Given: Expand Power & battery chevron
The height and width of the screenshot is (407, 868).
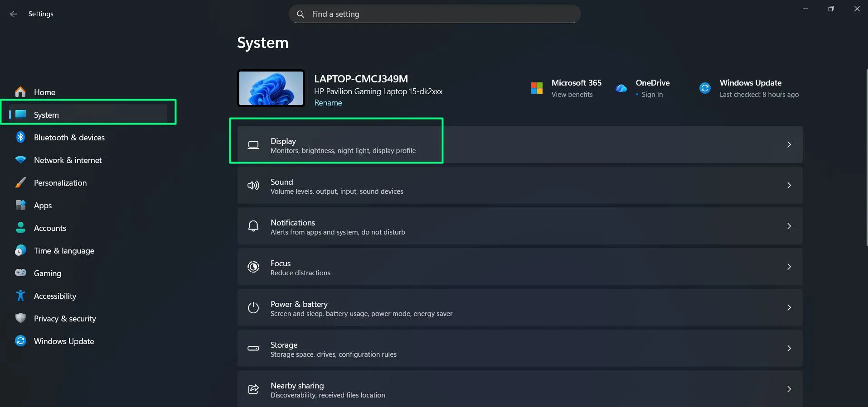Looking at the screenshot, I should pos(789,308).
